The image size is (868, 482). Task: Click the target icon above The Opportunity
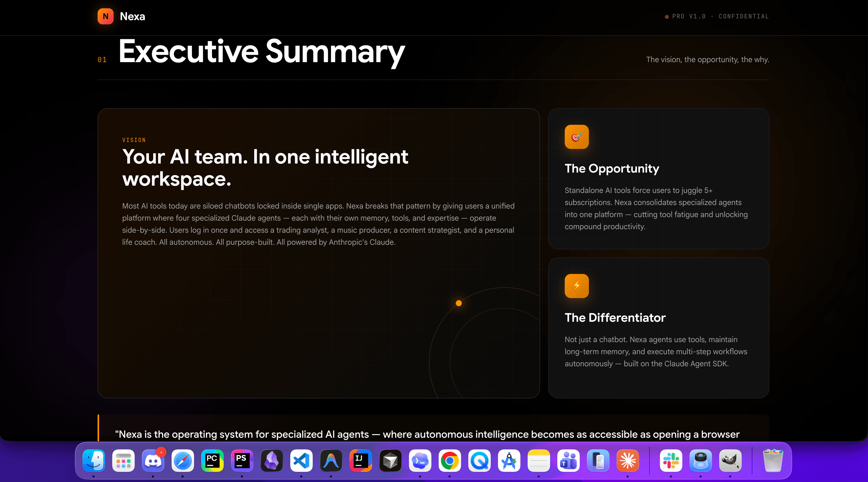click(577, 137)
